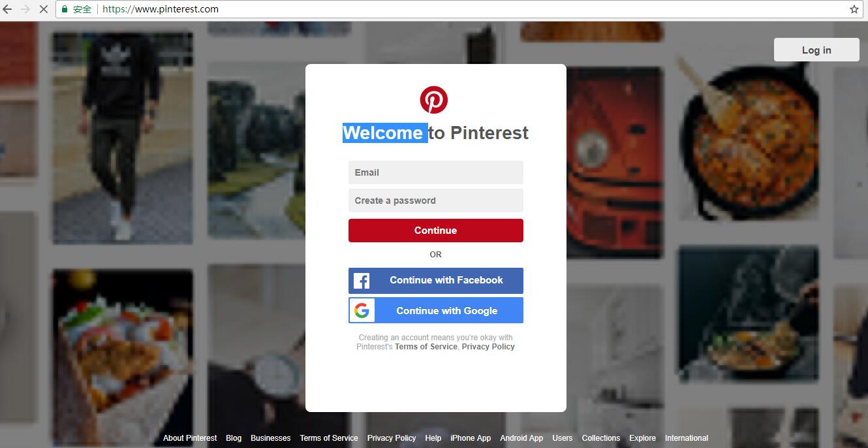Image resolution: width=868 pixels, height=448 pixels.
Task: Click the red Continue button
Action: click(436, 231)
